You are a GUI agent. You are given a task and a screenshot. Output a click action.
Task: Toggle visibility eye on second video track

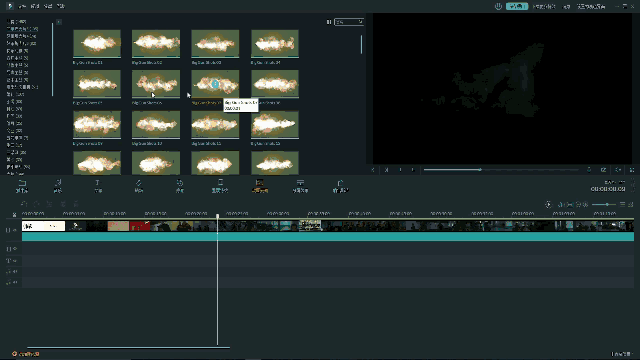(x=15, y=249)
